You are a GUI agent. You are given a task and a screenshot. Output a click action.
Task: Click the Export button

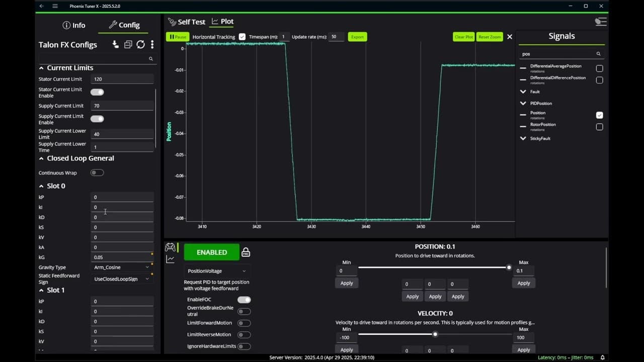(357, 37)
